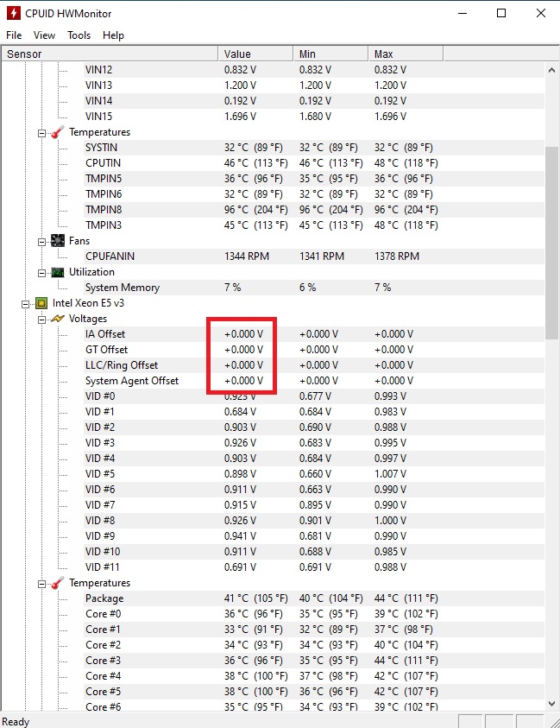Click the Fans category icon

click(x=58, y=241)
